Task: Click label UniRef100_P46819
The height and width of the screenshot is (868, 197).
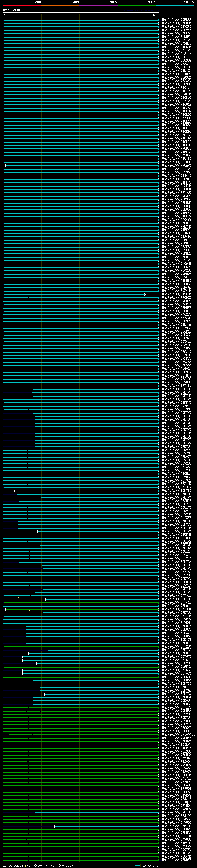Action: (x=177, y=104)
